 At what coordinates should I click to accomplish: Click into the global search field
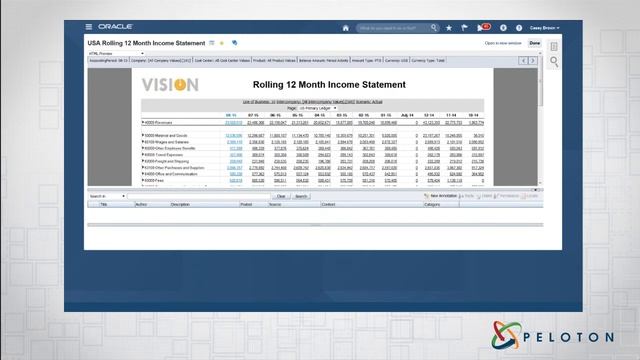tap(393, 28)
